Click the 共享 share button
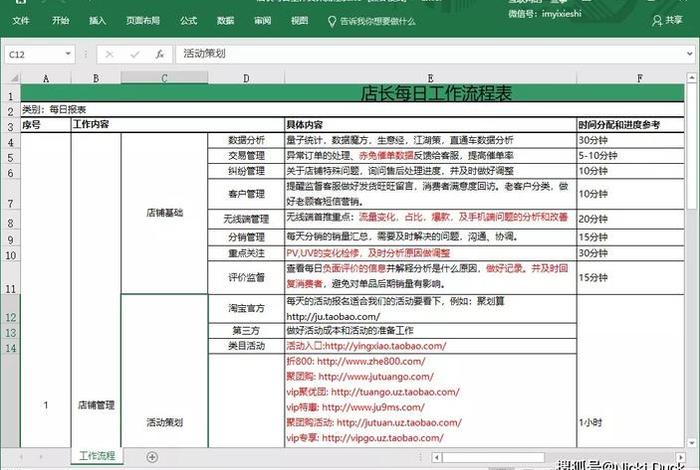The image size is (700, 470). (x=667, y=20)
